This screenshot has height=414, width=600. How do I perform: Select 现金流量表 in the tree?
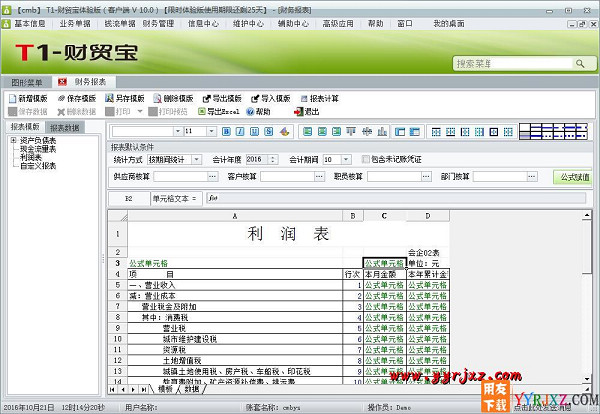38,149
